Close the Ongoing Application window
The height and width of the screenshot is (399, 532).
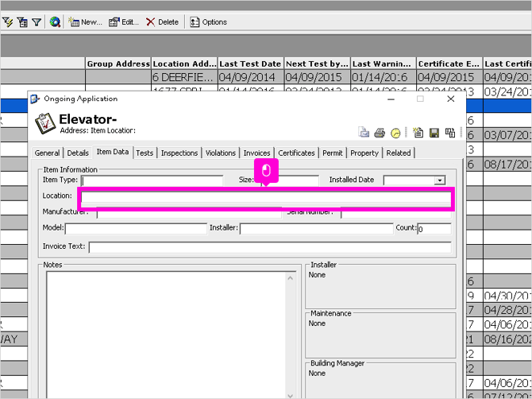[x=450, y=99]
